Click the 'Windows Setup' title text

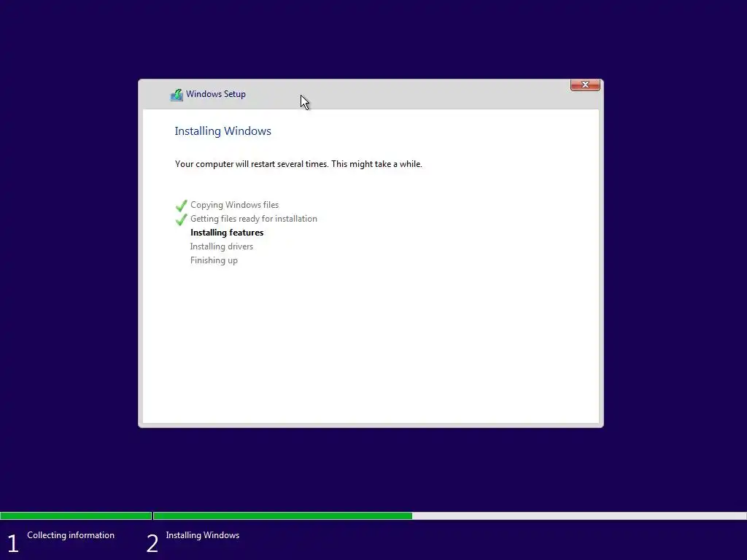216,94
